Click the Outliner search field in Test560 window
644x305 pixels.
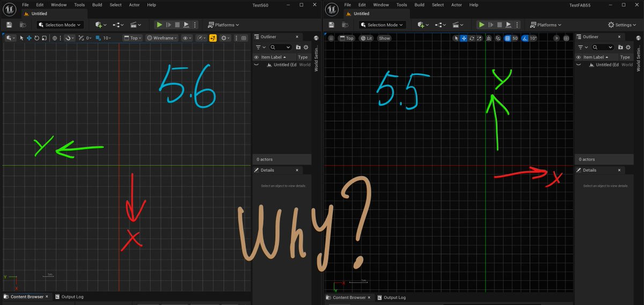click(281, 47)
